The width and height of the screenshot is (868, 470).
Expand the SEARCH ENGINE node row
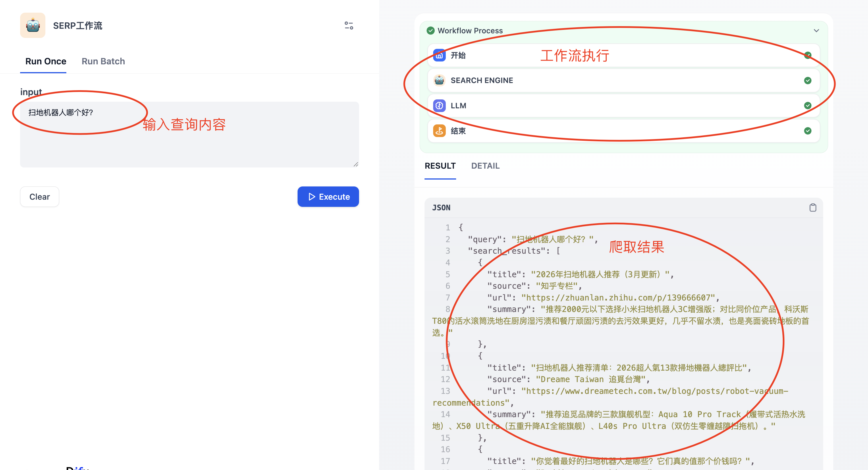click(623, 80)
